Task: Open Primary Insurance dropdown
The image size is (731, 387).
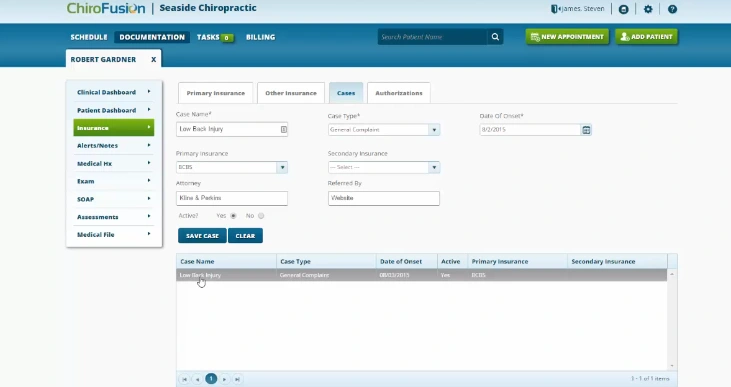Action: click(282, 167)
